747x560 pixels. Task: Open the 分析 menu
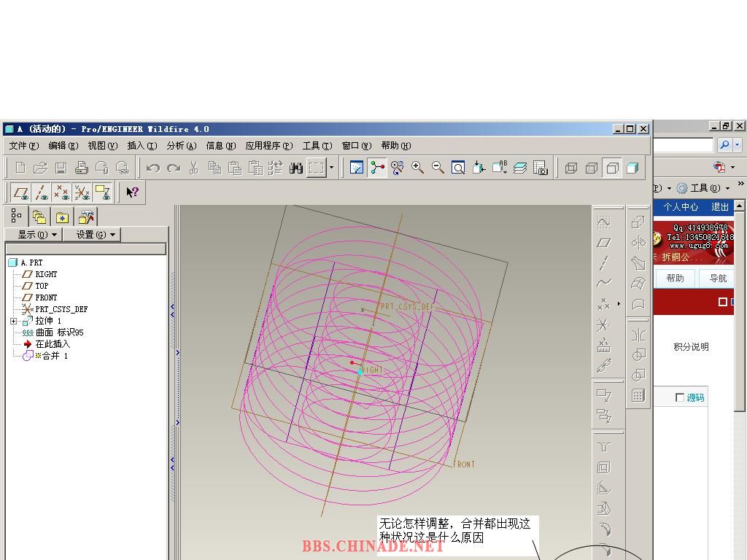(181, 146)
